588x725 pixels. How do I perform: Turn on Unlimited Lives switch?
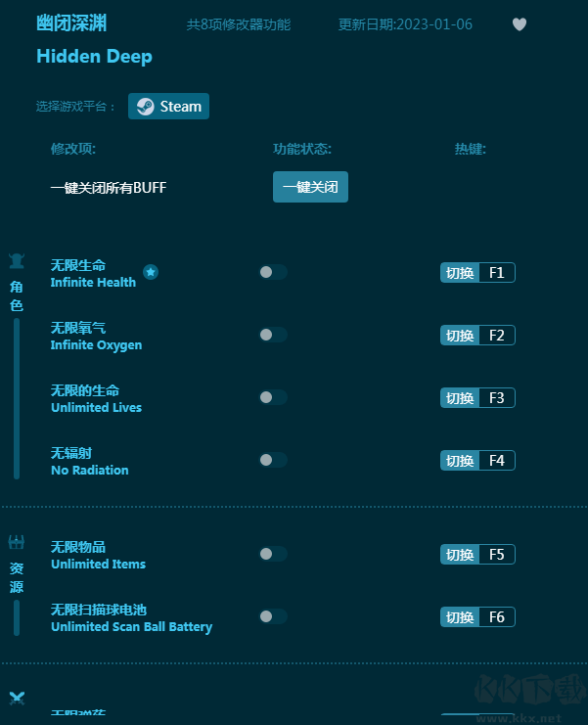pyautogui.click(x=273, y=397)
